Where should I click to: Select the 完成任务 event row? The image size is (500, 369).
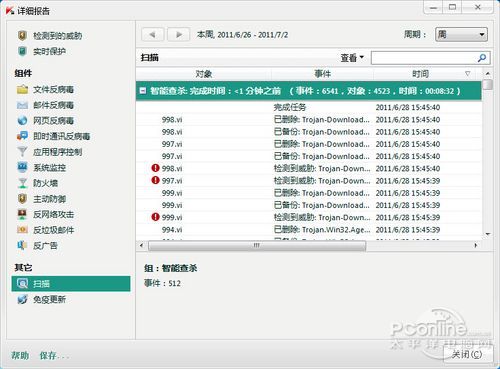[x=309, y=107]
